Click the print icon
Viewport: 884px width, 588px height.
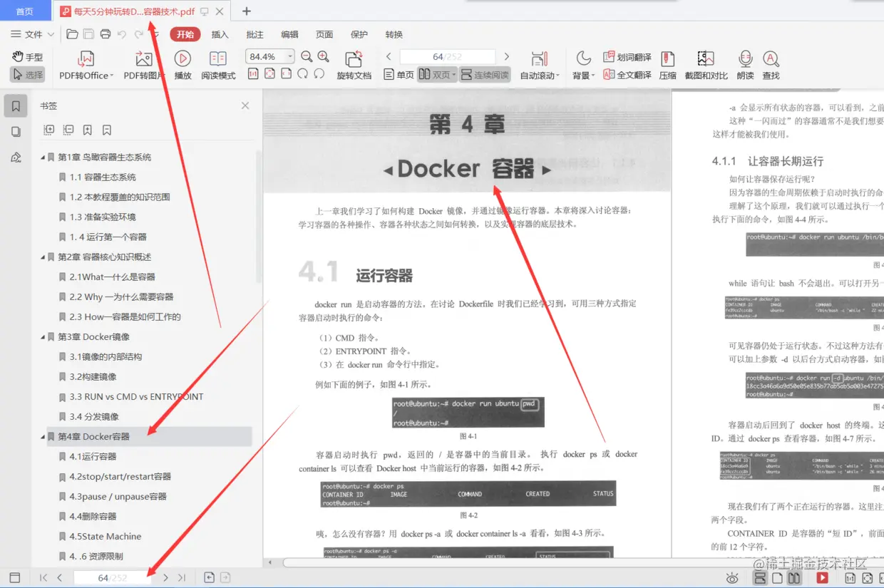(106, 34)
